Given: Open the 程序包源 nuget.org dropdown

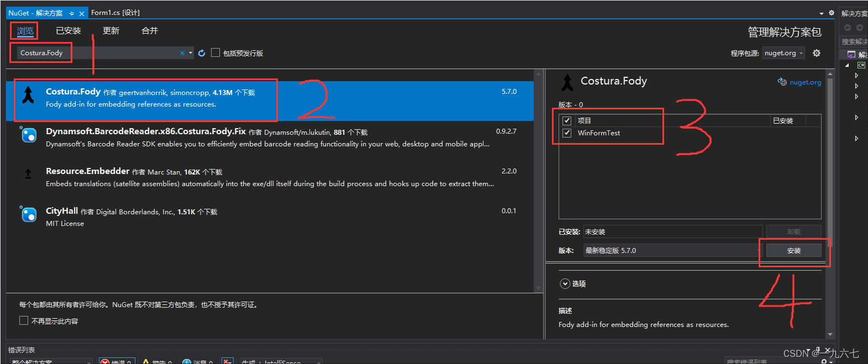Looking at the screenshot, I should [783, 53].
